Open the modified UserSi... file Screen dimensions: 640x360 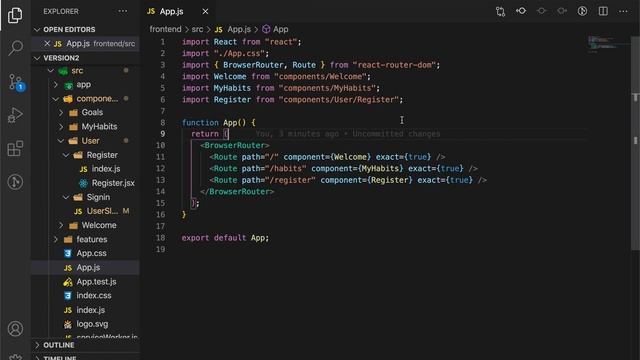(102, 211)
